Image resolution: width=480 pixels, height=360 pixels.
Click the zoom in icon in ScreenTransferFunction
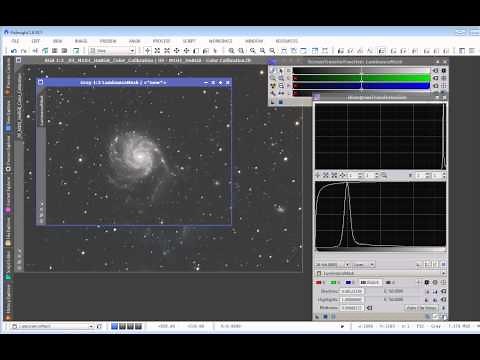click(273, 78)
